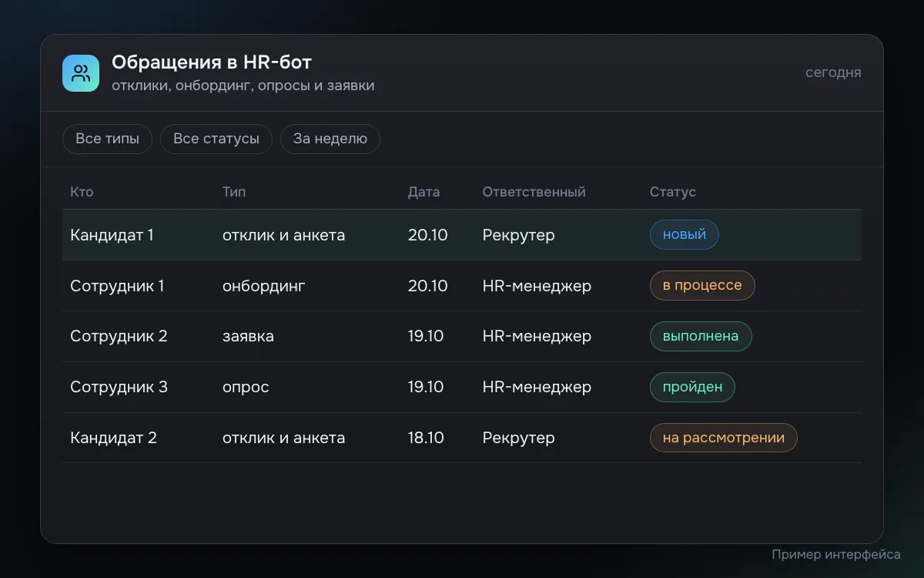This screenshot has width=924, height=578.
Task: Click "отклик и анкета" in Кандидат 2 row
Action: point(283,438)
